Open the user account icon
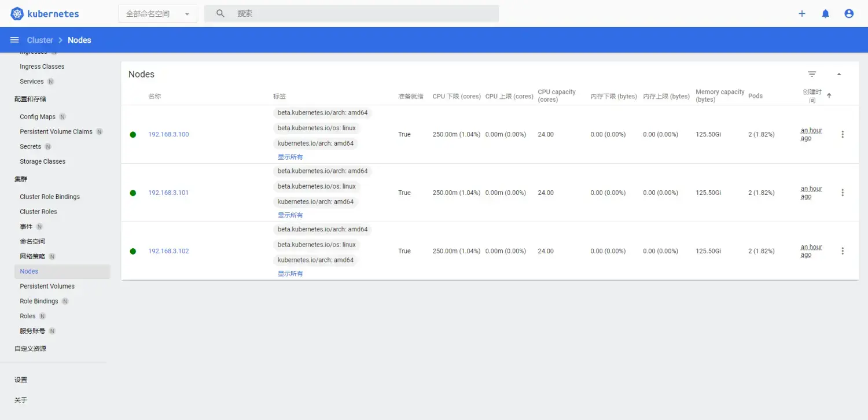Image resolution: width=868 pixels, height=420 pixels. pyautogui.click(x=849, y=14)
